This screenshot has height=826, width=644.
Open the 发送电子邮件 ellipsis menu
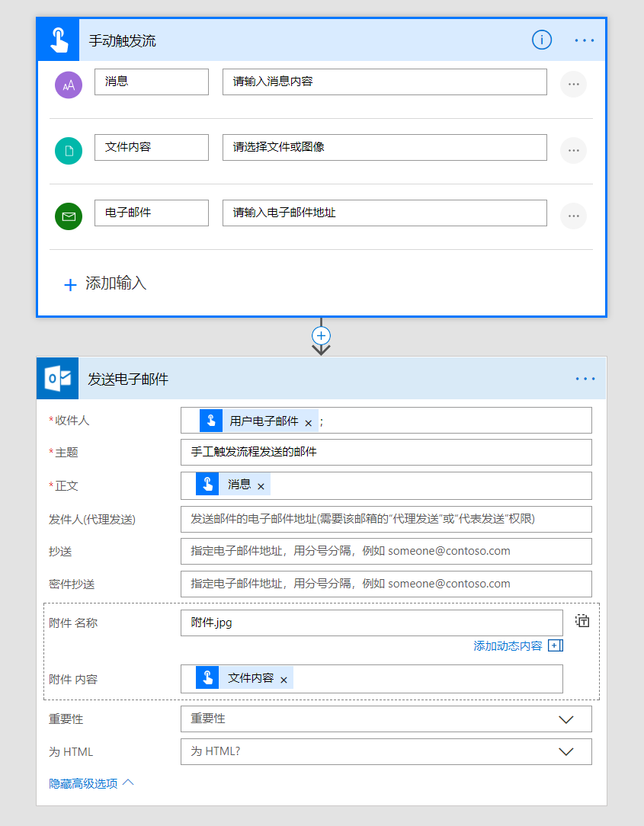tap(585, 379)
